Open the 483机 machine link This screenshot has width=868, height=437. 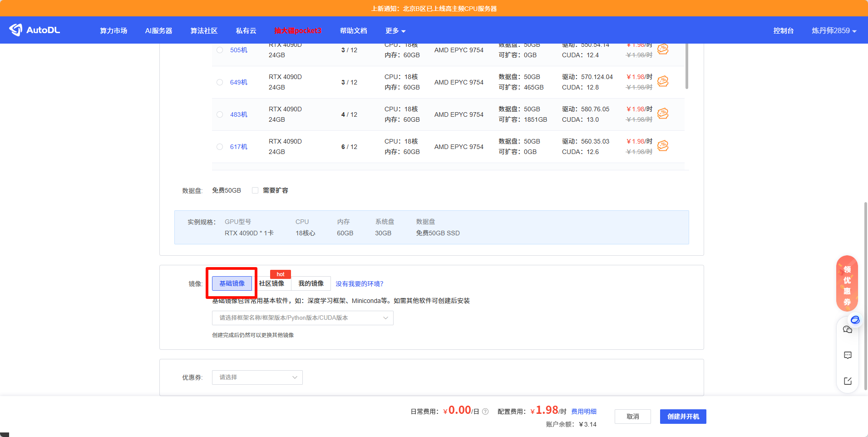click(x=239, y=114)
